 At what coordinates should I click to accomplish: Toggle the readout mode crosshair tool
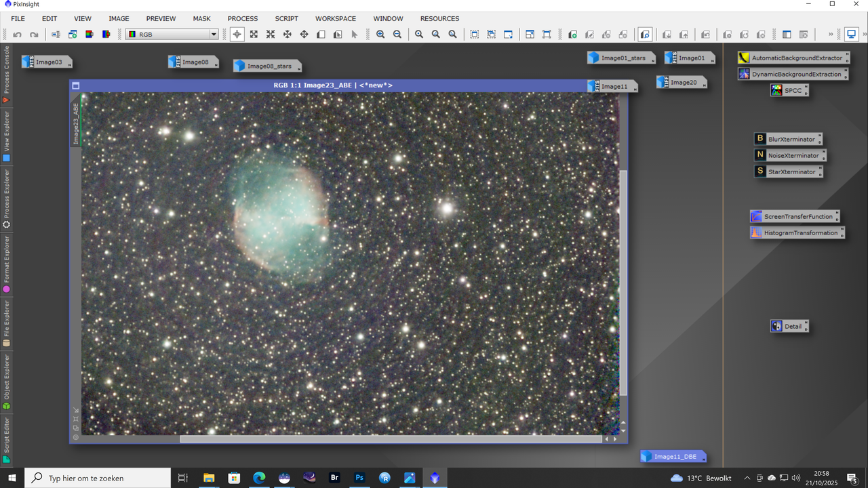tap(237, 35)
